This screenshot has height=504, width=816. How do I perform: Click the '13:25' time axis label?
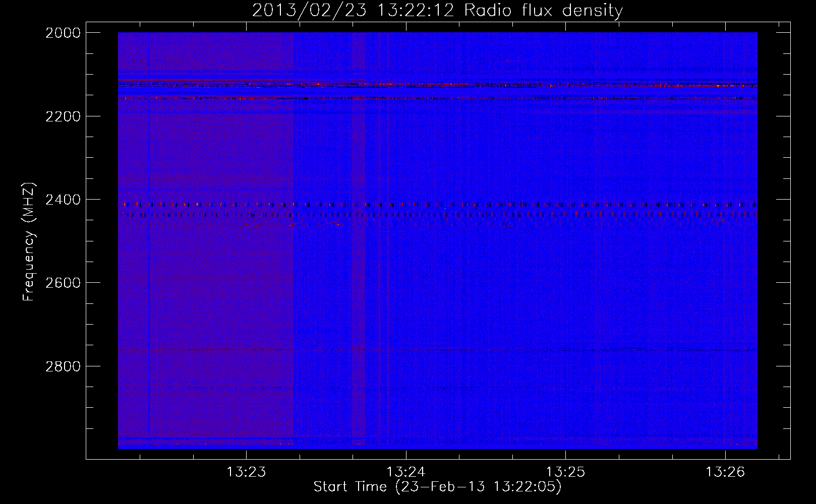(x=565, y=472)
